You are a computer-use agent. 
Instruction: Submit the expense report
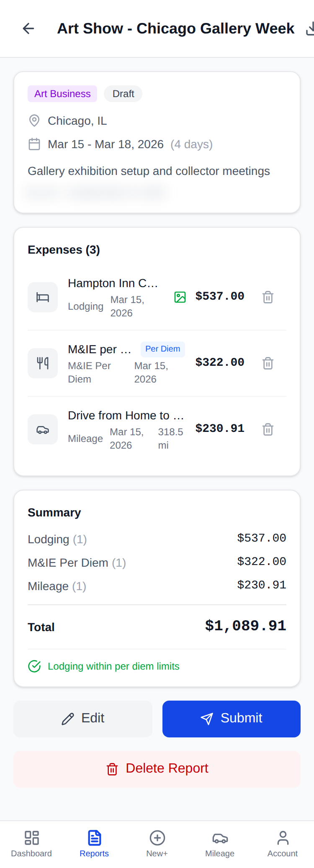[231, 718]
